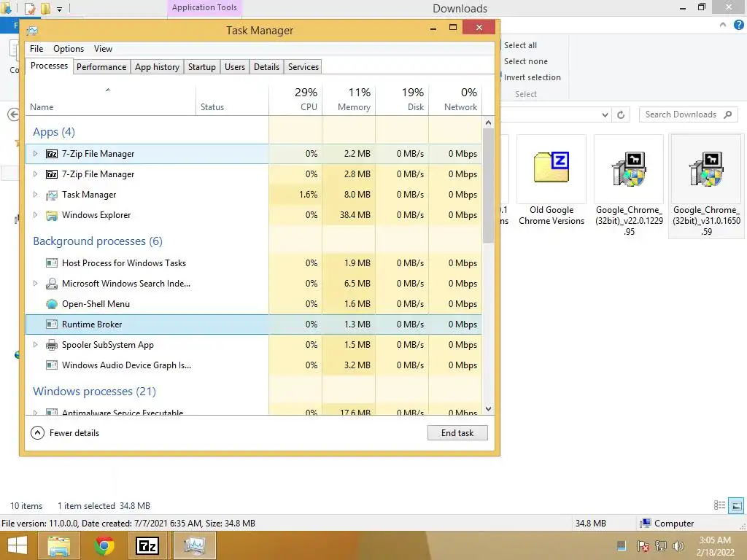Click the Spooler SubSystem App printer icon
Screen dimensions: 747x560
click(x=52, y=345)
